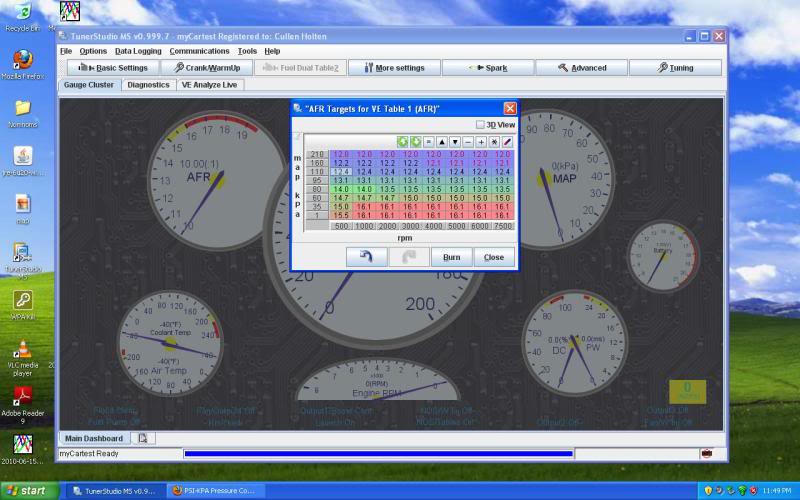Select the 2010-06-15 log file desktop icon
The height and width of the screenshot is (500, 800).
(x=22, y=449)
